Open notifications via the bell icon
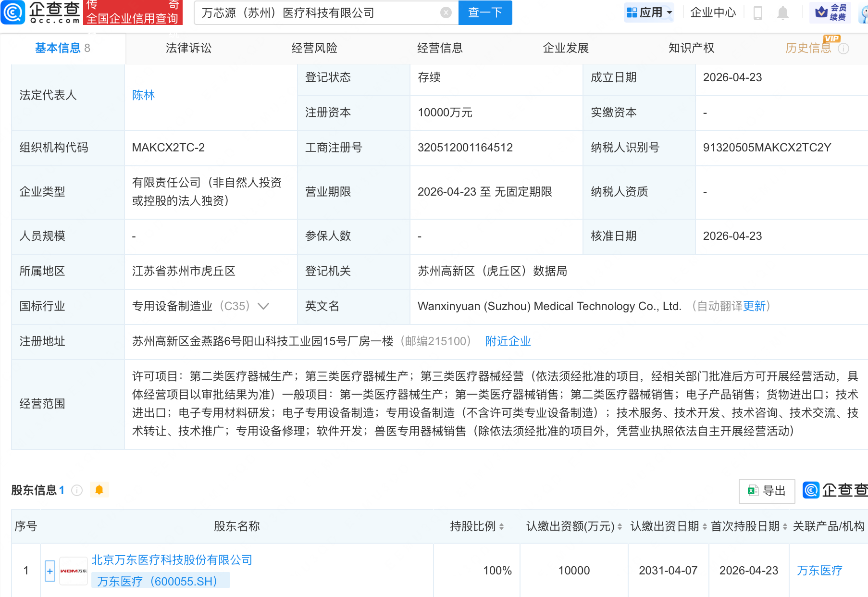The image size is (868, 597). click(782, 13)
